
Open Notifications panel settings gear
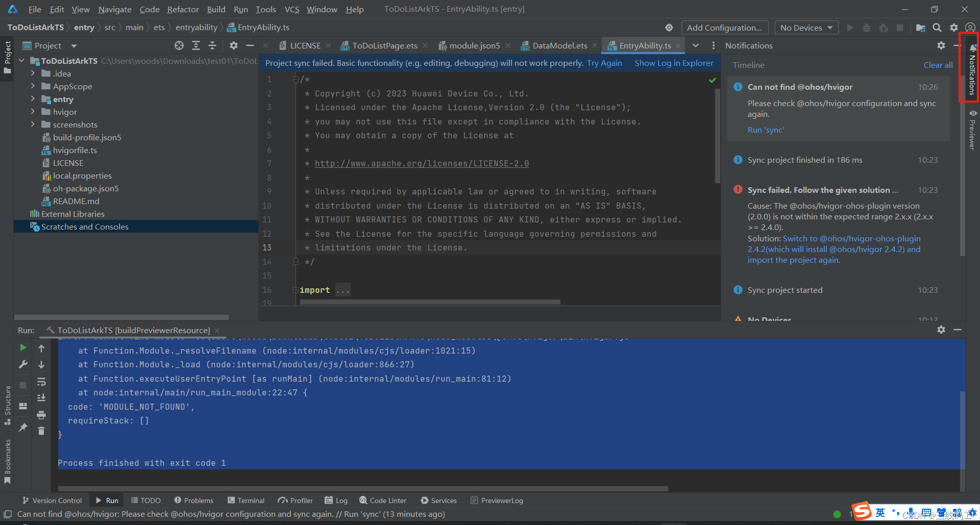click(x=941, y=45)
